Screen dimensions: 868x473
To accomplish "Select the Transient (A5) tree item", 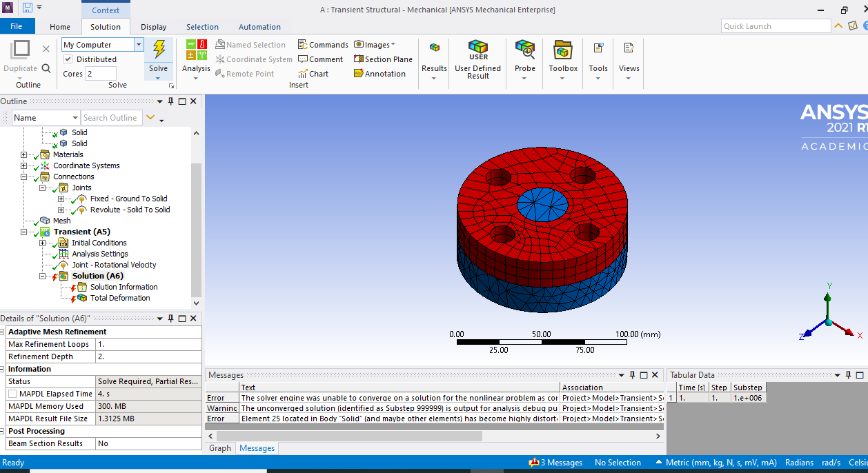I will (81, 232).
